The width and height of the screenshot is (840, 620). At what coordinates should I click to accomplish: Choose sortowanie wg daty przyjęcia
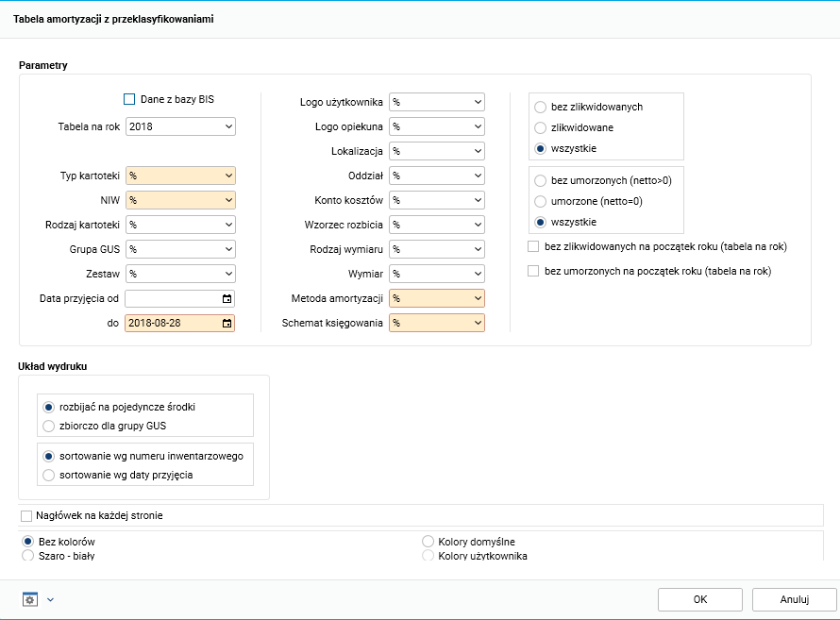pos(49,475)
